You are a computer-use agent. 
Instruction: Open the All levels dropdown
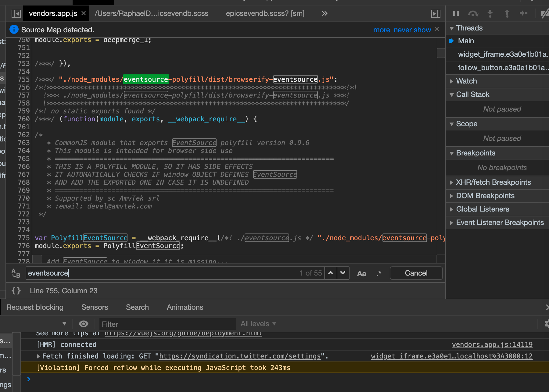[x=258, y=324]
